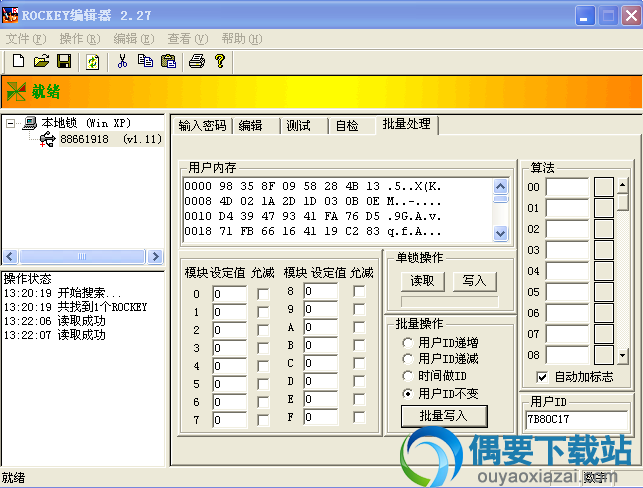
Task: Click the computer icon for 本地锁
Action: coord(30,123)
